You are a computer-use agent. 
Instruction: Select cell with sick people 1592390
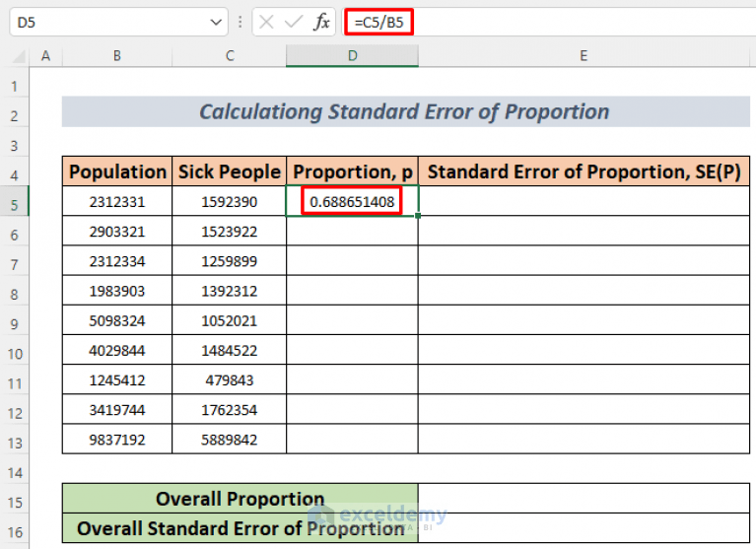click(x=230, y=201)
